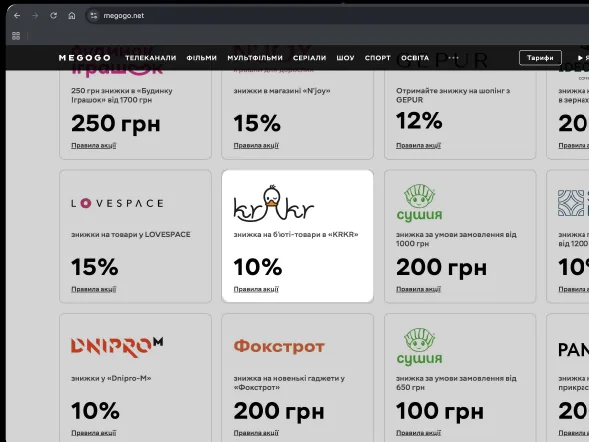Image resolution: width=589 pixels, height=442 pixels.
Task: Open Правила акції for Сушия 100 грн offer
Action: [x=418, y=433]
